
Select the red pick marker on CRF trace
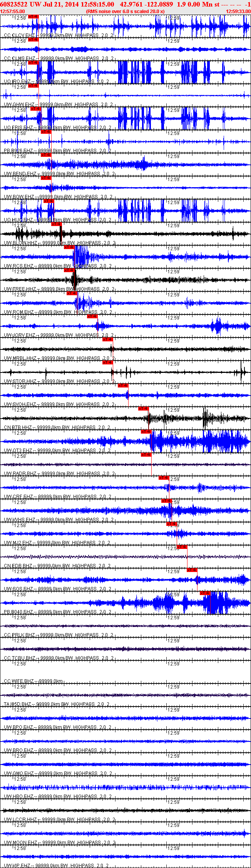[164, 478]
